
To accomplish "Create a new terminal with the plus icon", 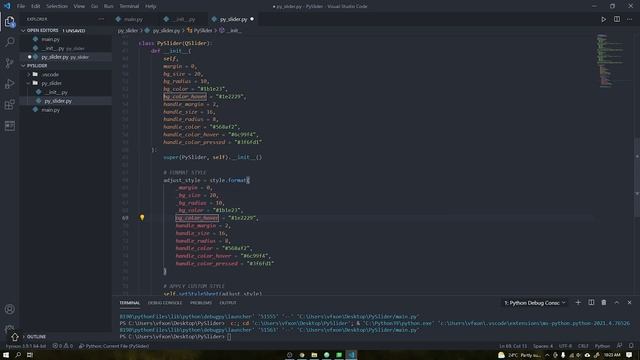I will pyautogui.click(x=578, y=302).
